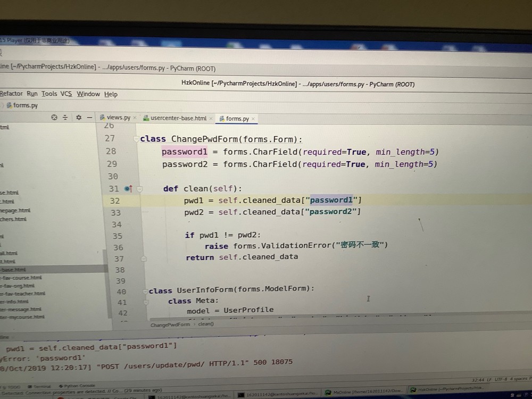Viewport: 532px width, 399px height.
Task: Close the views.py tab
Action: click(135, 118)
